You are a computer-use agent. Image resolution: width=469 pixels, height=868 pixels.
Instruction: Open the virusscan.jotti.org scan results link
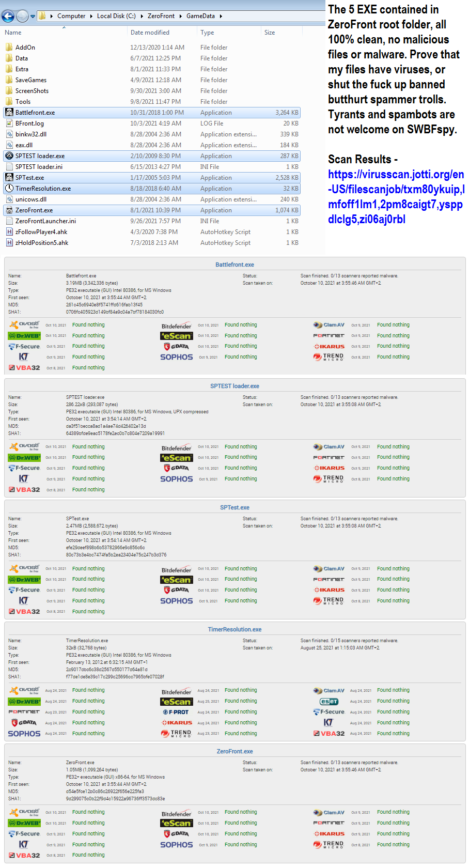[x=396, y=197]
